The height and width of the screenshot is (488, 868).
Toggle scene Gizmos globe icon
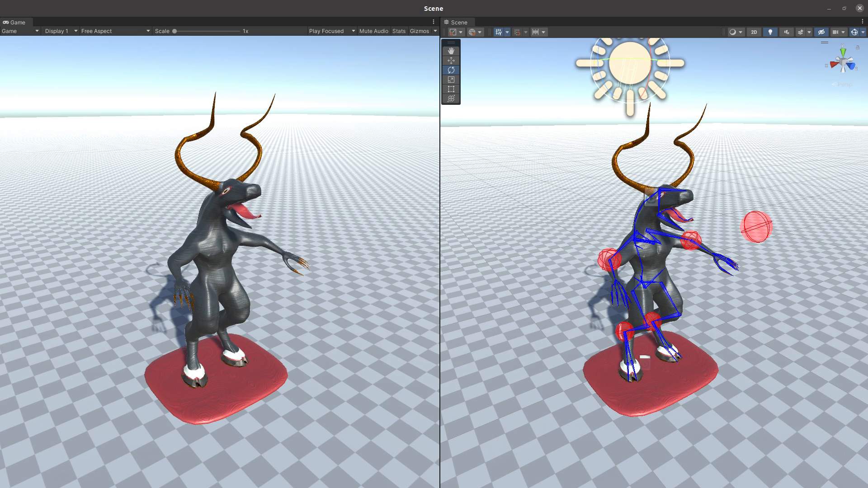click(x=854, y=32)
